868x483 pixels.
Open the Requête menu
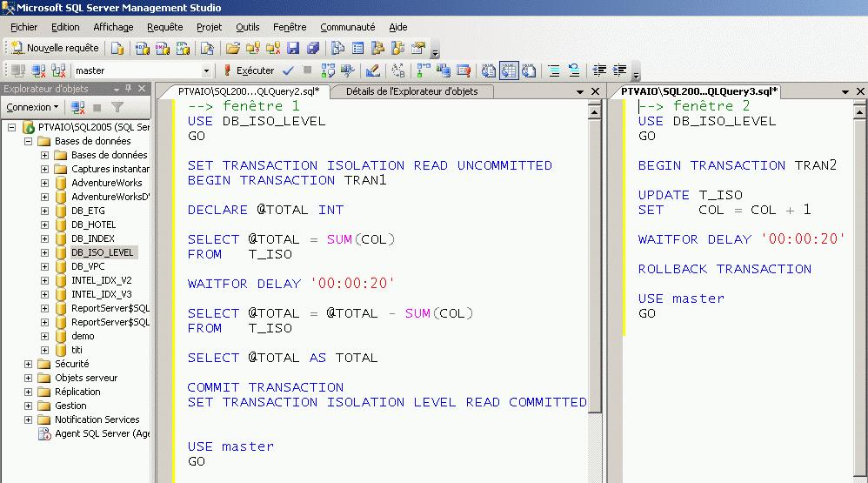tap(164, 27)
